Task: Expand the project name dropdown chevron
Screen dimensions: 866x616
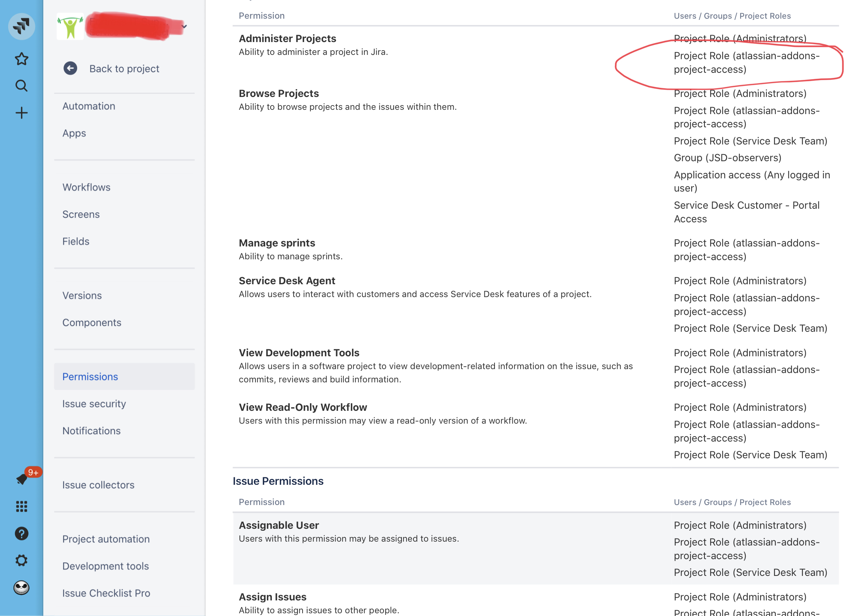Action: coord(184,26)
